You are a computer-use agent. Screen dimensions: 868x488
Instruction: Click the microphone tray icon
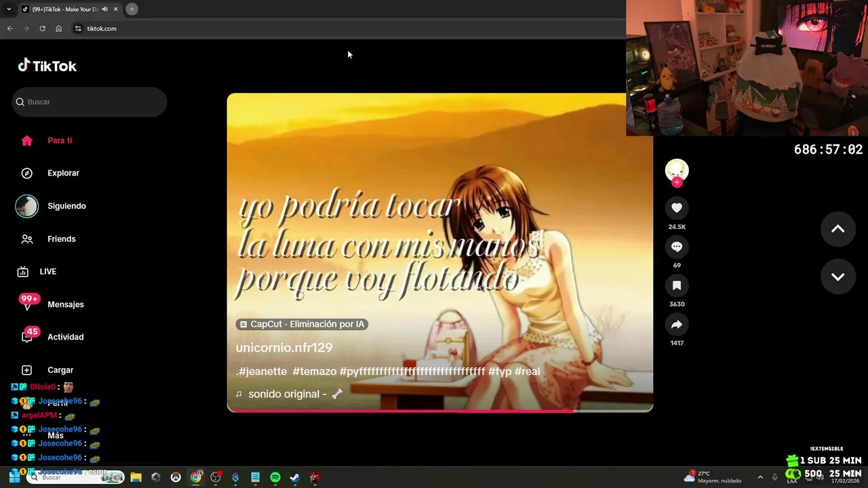[774, 477]
